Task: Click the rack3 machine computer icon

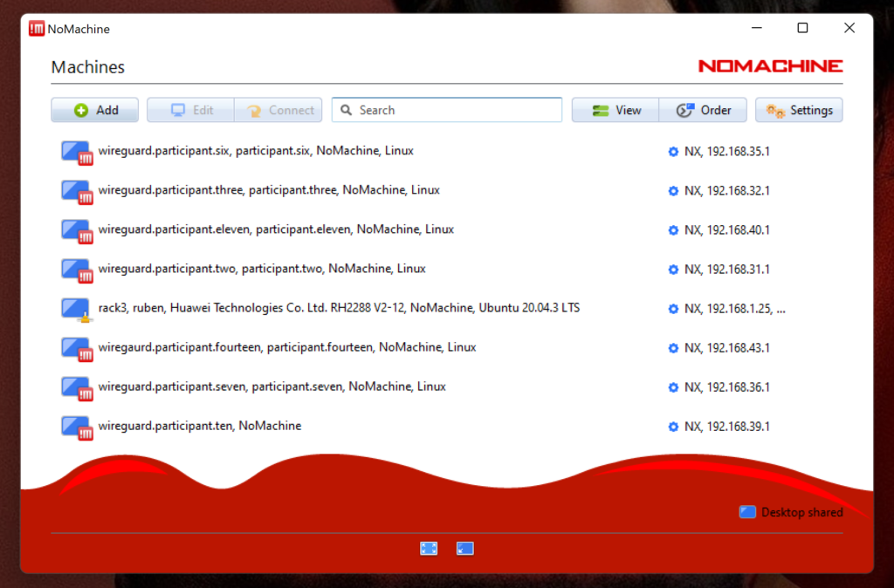Action: [75, 309]
